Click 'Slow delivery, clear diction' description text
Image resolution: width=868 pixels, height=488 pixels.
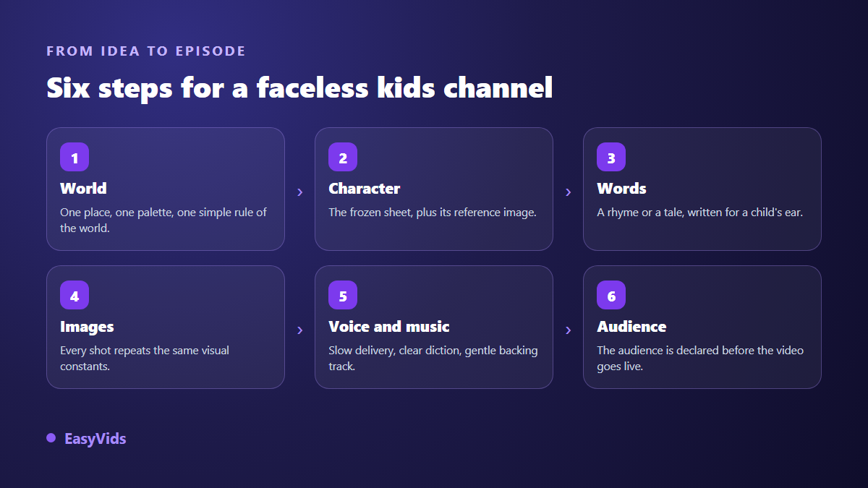pyautogui.click(x=433, y=358)
